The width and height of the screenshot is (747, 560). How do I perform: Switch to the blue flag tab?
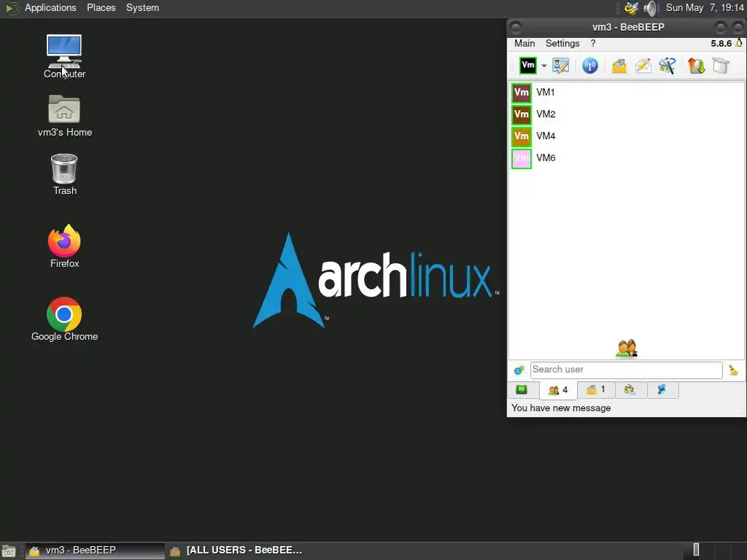[x=662, y=390]
